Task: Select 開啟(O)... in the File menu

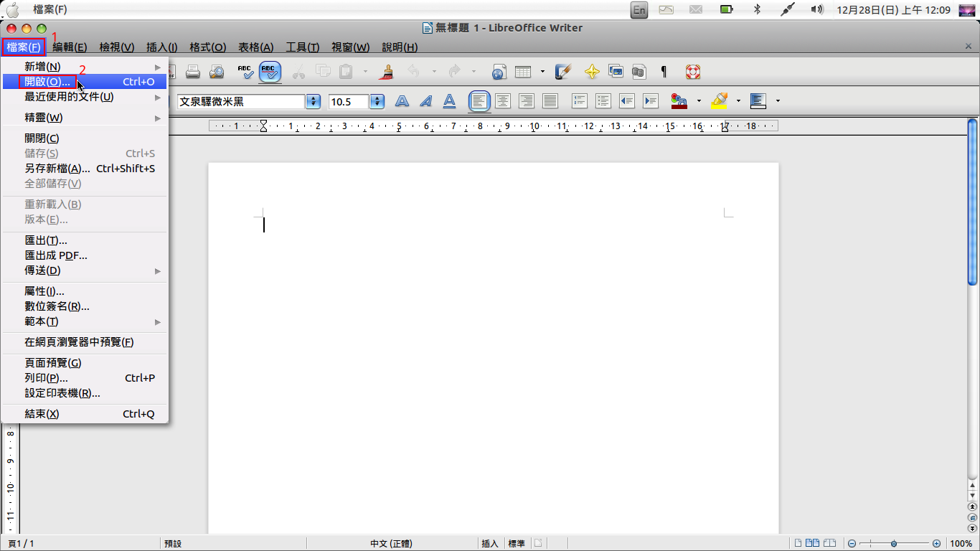Action: pyautogui.click(x=47, y=82)
